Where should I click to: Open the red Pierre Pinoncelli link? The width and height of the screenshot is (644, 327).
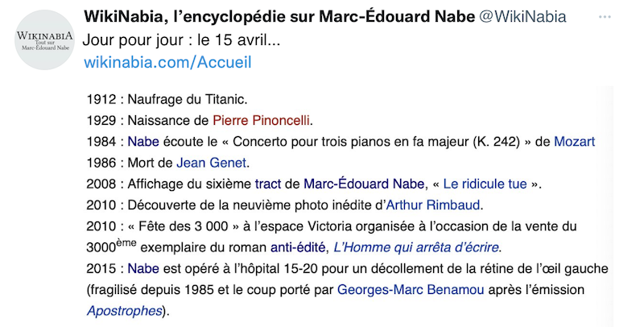[x=262, y=121]
